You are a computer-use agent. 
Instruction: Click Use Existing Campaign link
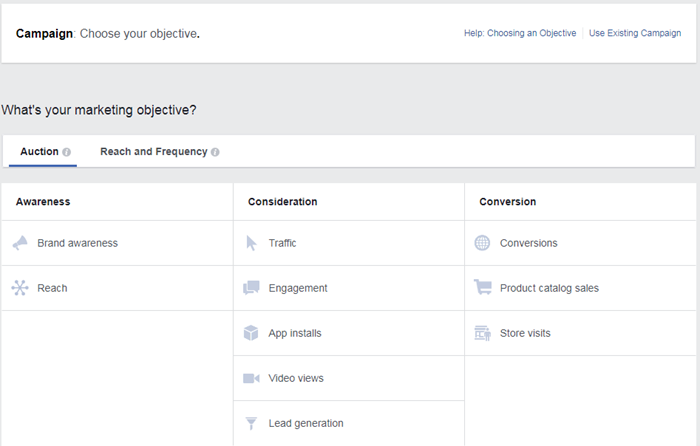[x=635, y=33]
